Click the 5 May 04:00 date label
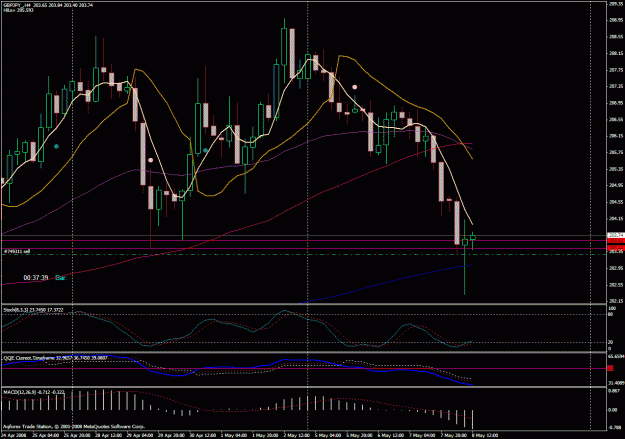Screen dimensions: 625x439 327,435
